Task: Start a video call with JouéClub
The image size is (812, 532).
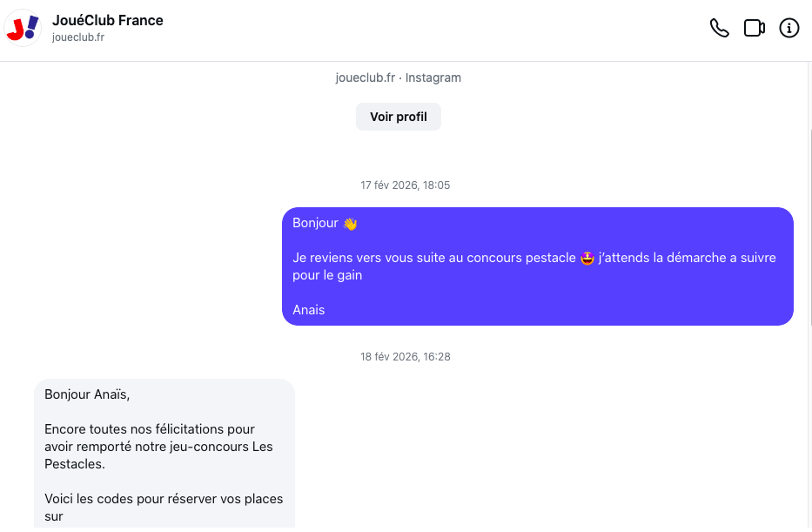Action: [754, 29]
